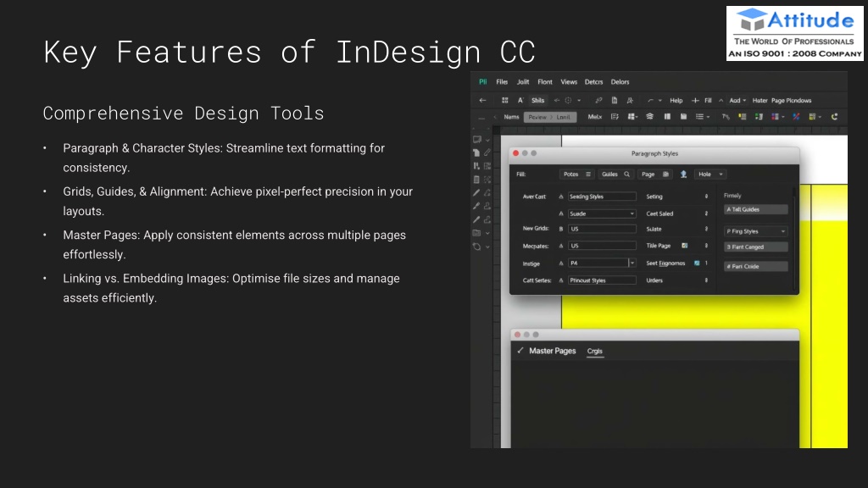Select the folder tool in the left tools panel
The width and height of the screenshot is (868, 488).
pos(476,233)
